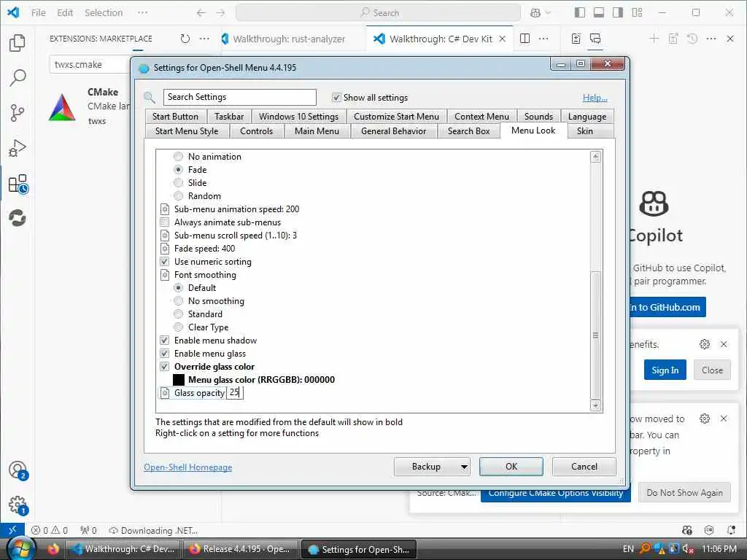Viewport: 747px width, 560px height.
Task: Open the notifications bell in status bar
Action: tap(731, 530)
